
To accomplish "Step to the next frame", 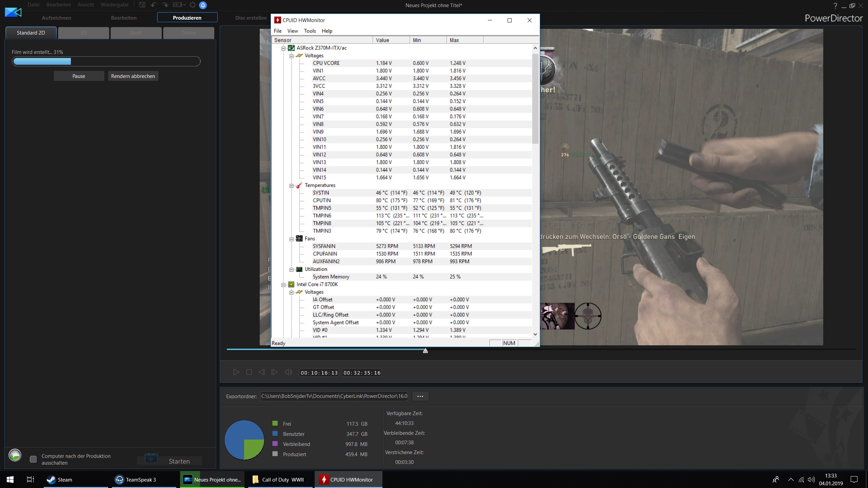I will [x=275, y=372].
